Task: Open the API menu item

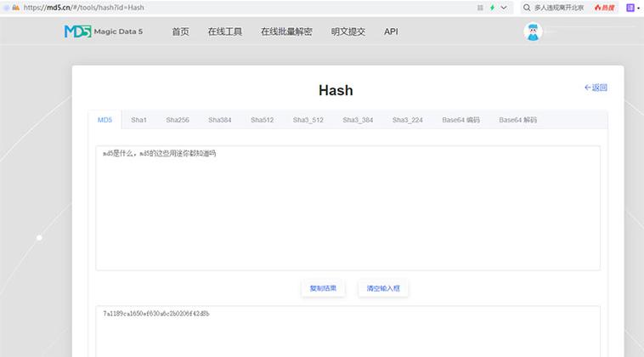Action: pos(391,31)
